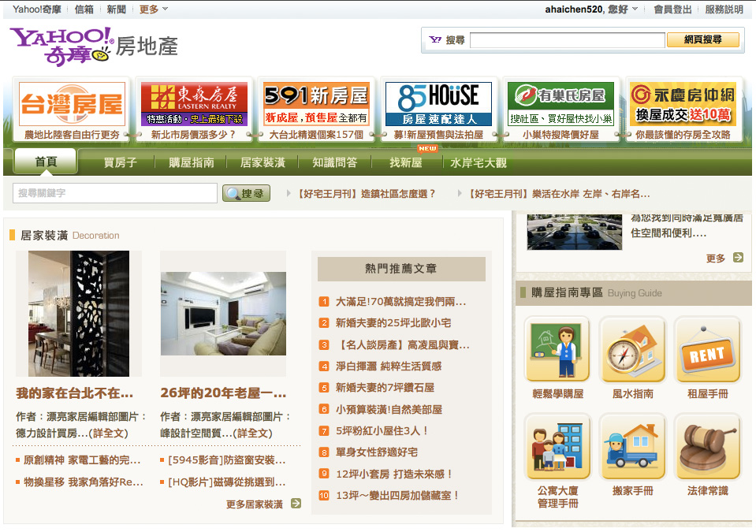Click the Y! icon beside 搜尋 label
This screenshot has width=756, height=532.
(x=435, y=39)
